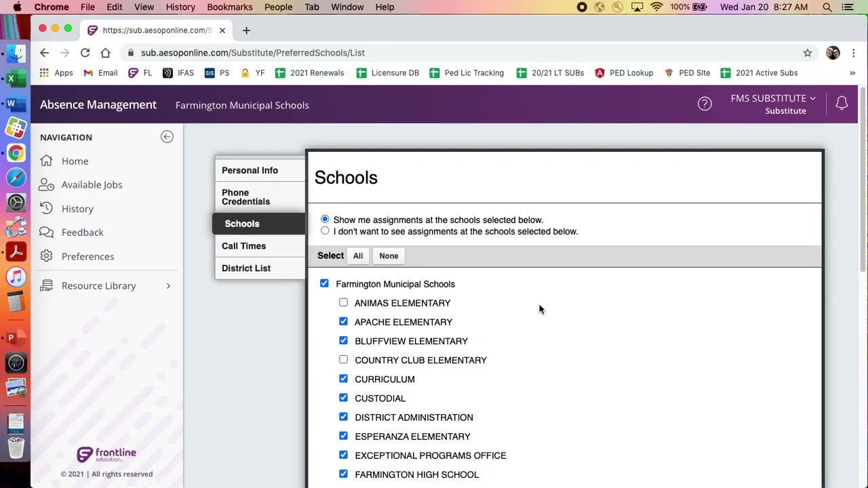Open the notifications bell
868x488 pixels.
(x=842, y=103)
